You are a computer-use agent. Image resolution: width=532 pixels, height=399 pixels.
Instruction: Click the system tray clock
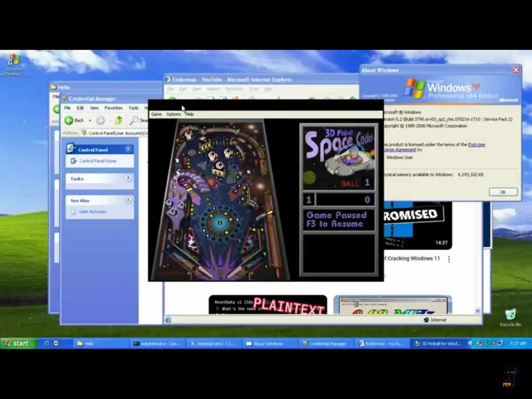tap(518, 343)
